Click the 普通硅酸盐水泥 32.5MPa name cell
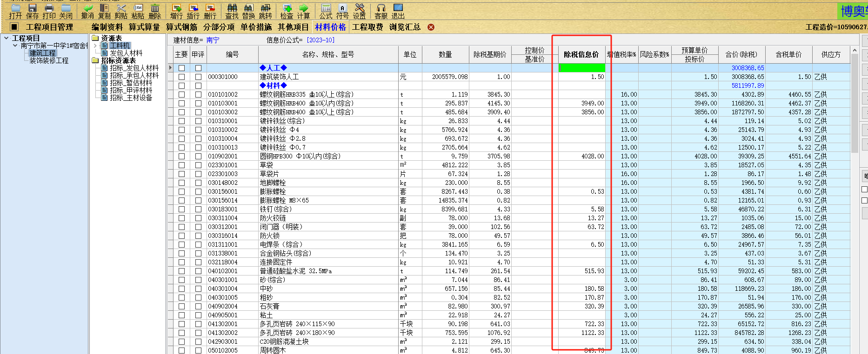This screenshot has width=868, height=354. [328, 271]
